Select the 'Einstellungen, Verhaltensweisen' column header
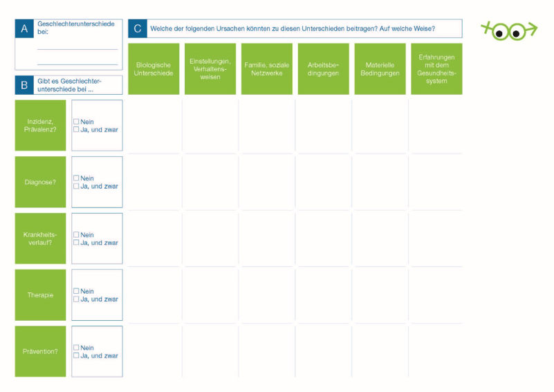The image size is (554, 392). point(210,69)
